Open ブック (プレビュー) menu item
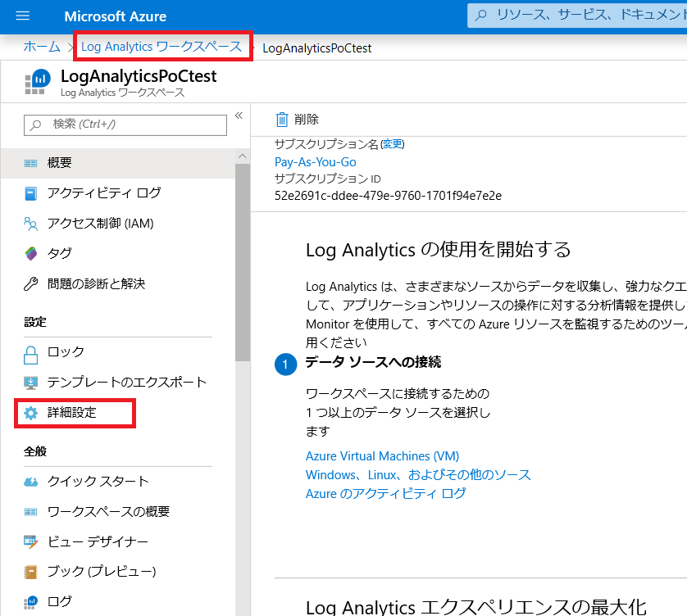 tap(118, 572)
